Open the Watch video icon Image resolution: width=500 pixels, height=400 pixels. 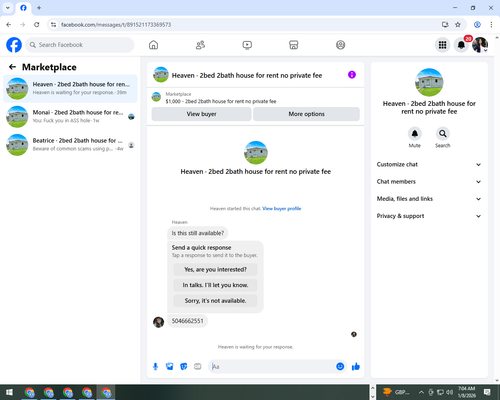[x=247, y=45]
